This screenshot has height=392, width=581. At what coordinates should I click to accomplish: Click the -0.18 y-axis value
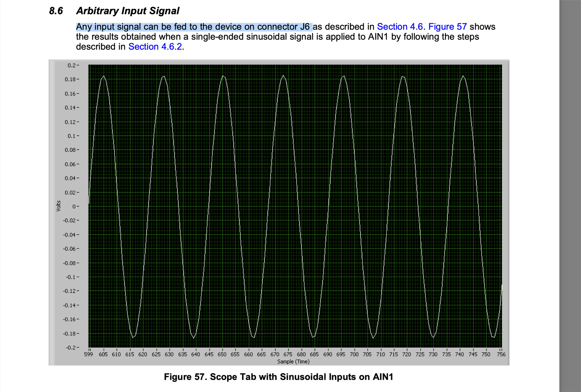tap(70, 333)
